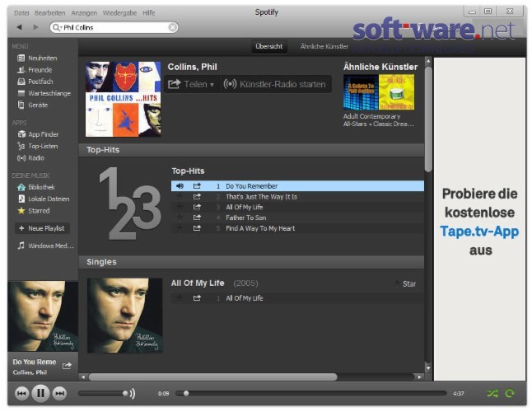The image size is (532, 412).
Task: Skip to the next track
Action: tap(60, 393)
